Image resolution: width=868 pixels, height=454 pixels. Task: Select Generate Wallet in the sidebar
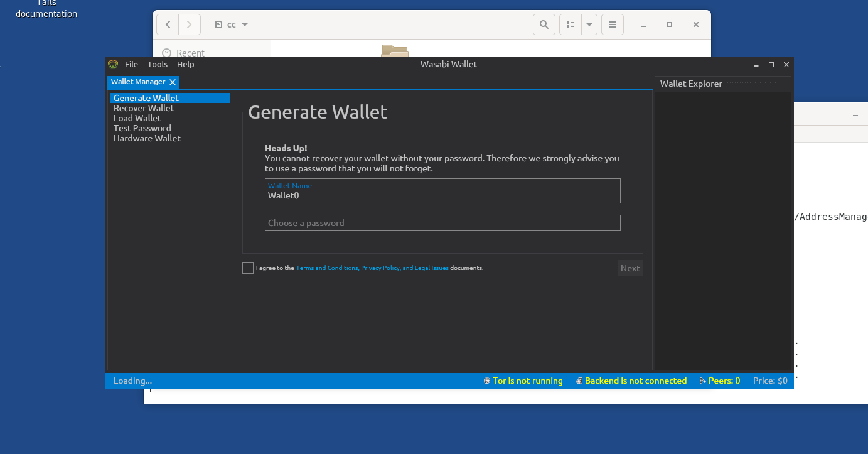click(146, 97)
